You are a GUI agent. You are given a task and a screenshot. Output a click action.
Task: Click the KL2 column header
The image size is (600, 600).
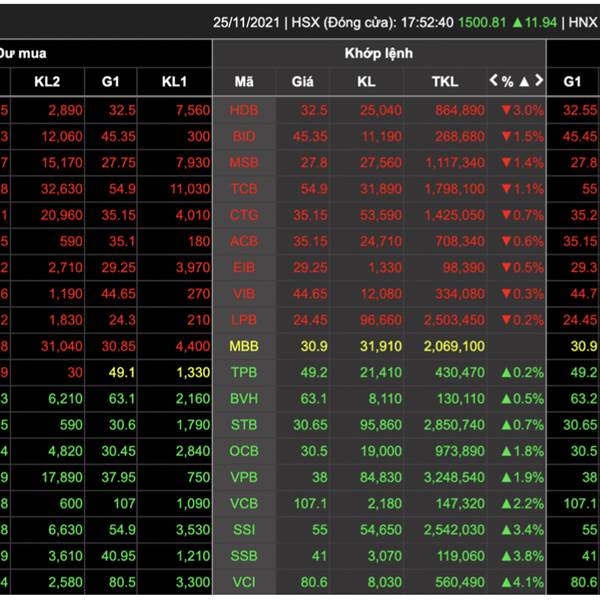(x=47, y=82)
